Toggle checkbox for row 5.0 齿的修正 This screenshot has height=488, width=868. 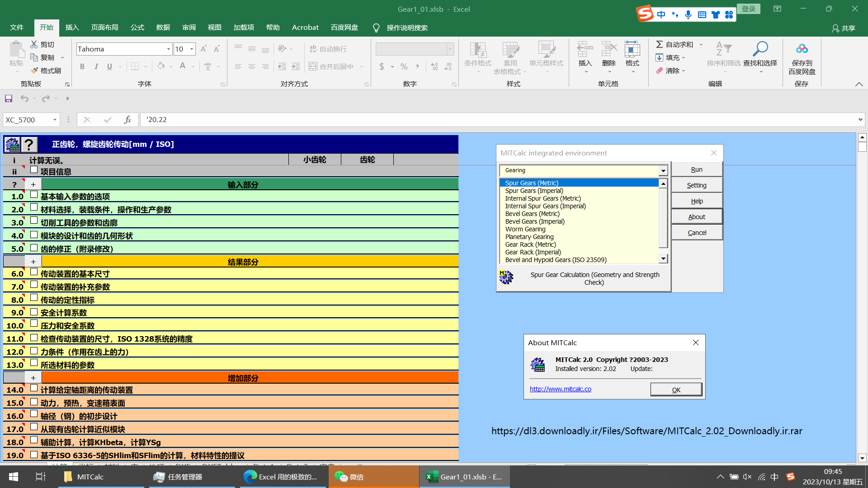pyautogui.click(x=34, y=248)
